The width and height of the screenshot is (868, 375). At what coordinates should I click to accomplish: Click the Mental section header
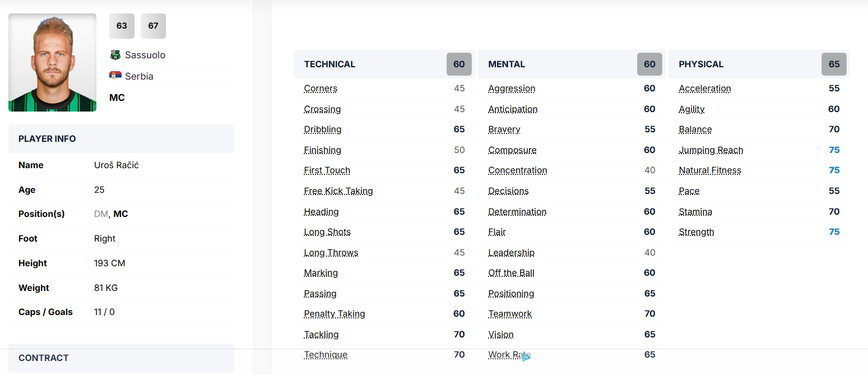pyautogui.click(x=507, y=64)
